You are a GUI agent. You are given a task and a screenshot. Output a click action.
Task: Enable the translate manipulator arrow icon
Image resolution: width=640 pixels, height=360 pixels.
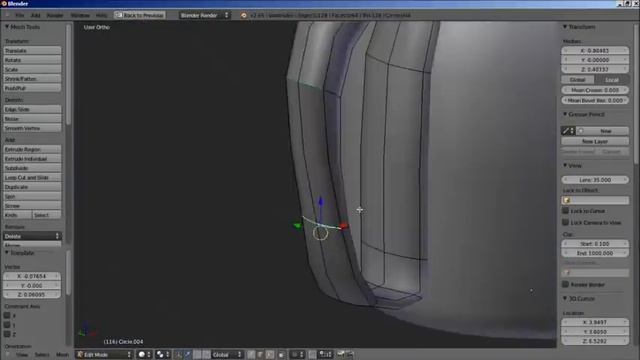point(188,354)
